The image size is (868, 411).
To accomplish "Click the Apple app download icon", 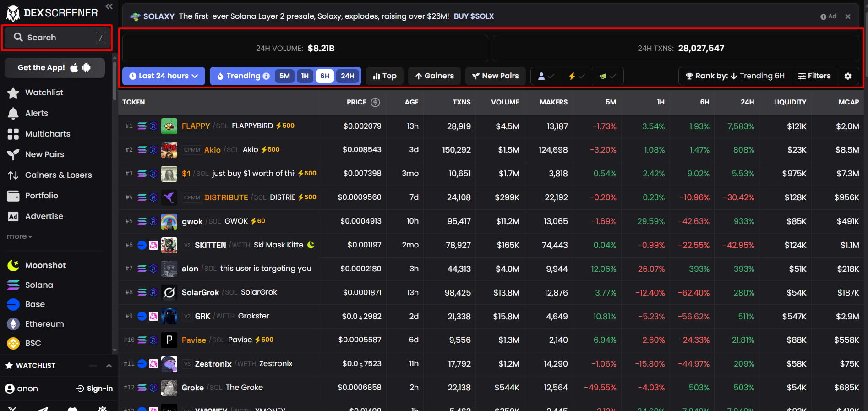I will pyautogui.click(x=74, y=68).
